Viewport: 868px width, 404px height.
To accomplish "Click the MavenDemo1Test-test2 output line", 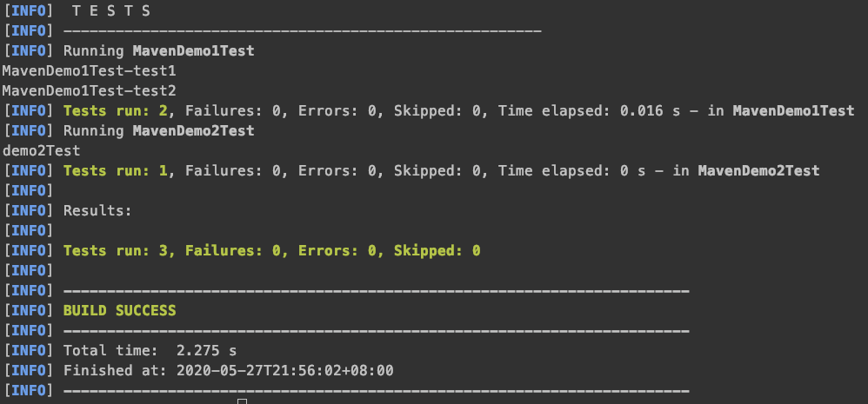I will (x=89, y=90).
